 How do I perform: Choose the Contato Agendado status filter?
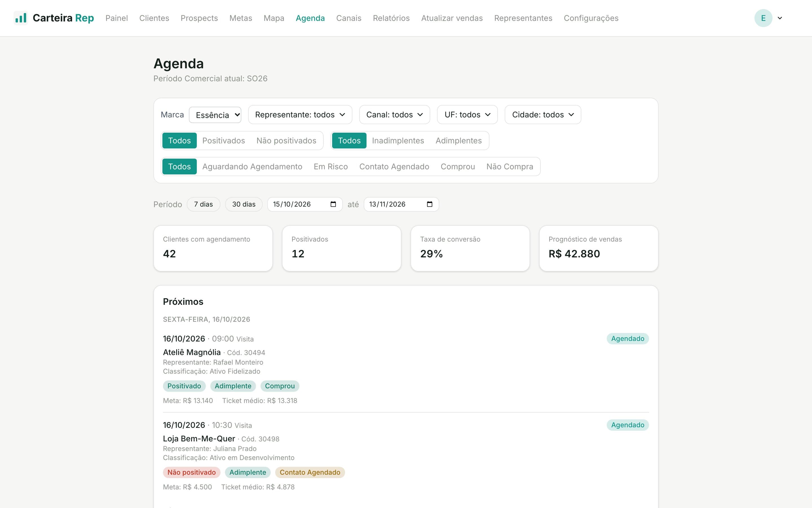(x=394, y=167)
